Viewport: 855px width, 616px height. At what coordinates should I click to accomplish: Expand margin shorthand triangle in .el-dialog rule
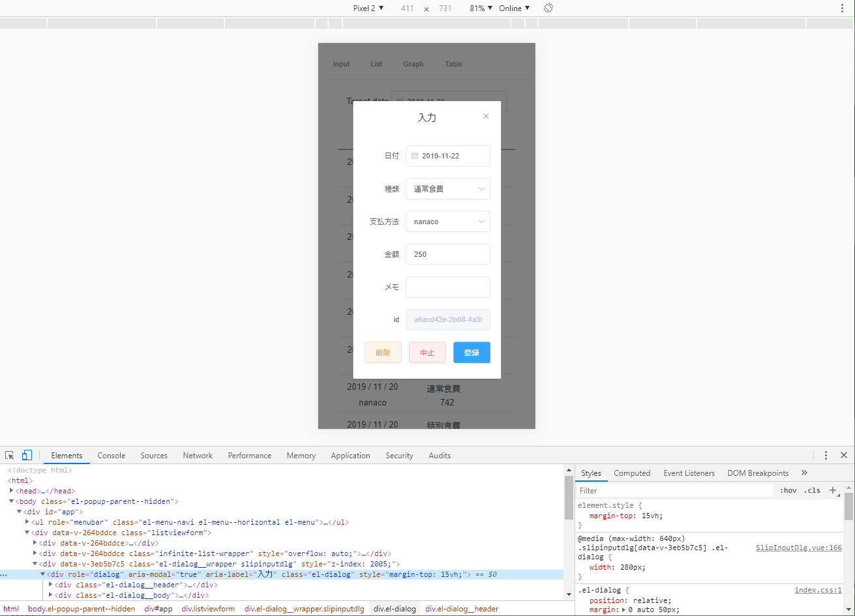623,610
